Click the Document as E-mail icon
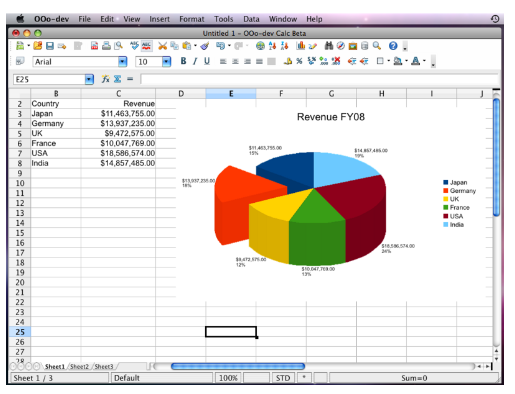Screen dimensions: 515x394 (x=62, y=46)
